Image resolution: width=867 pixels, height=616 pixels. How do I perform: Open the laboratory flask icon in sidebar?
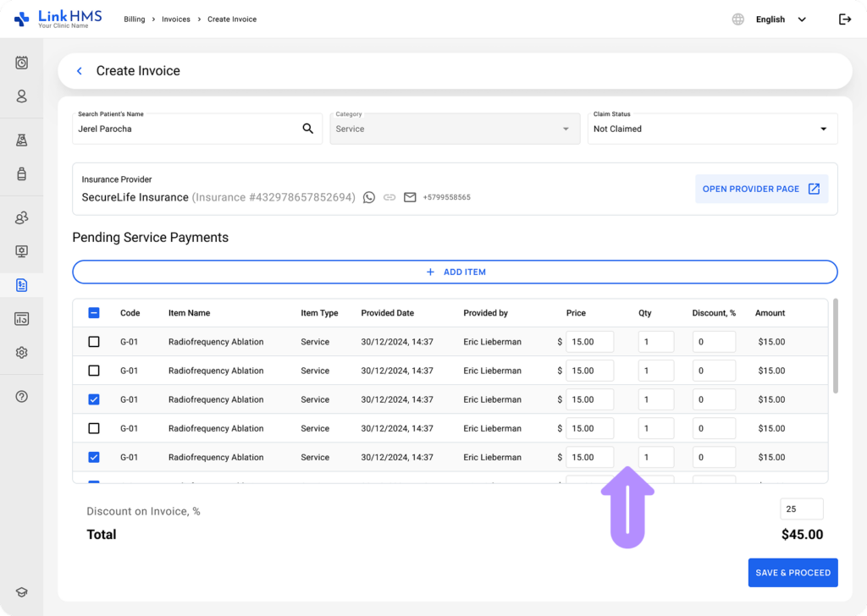21,140
